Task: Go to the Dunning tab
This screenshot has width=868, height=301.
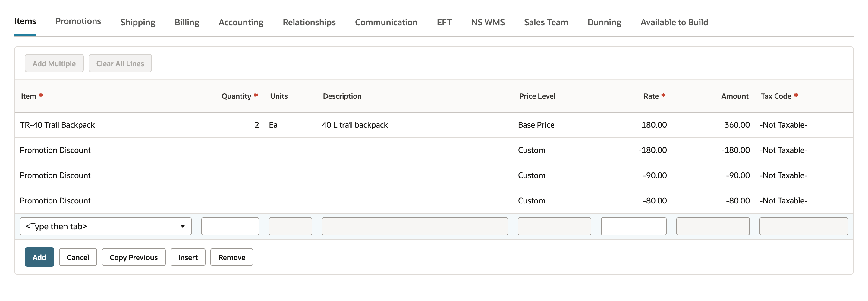Action: (605, 22)
